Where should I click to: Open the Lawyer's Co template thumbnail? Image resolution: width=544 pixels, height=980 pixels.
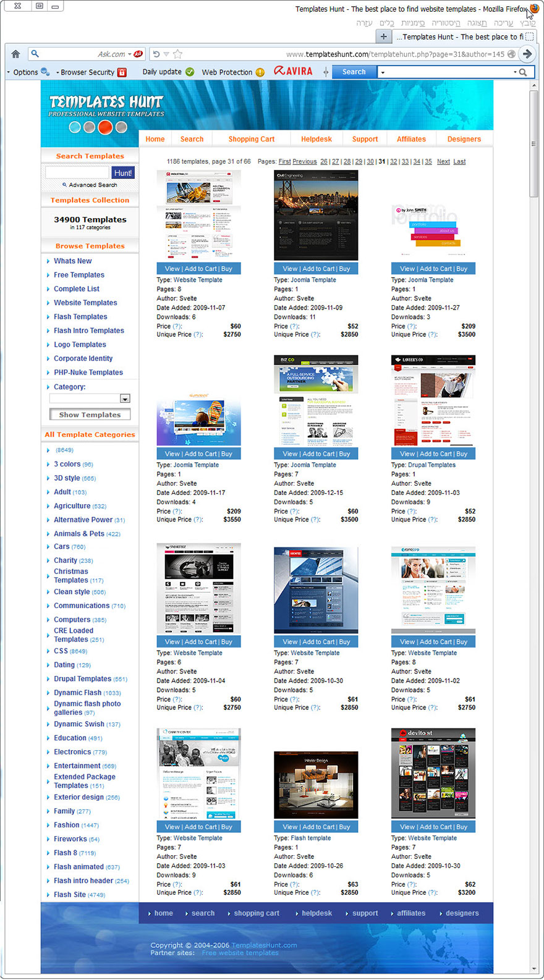click(x=433, y=400)
